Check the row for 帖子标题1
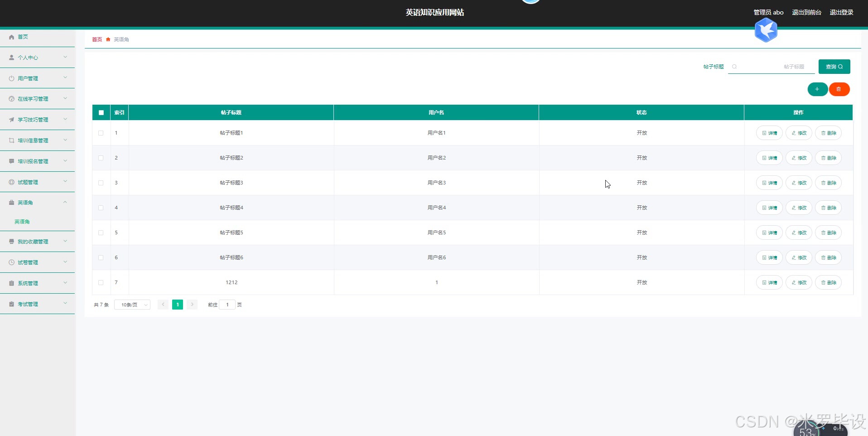868x436 pixels. point(101,133)
